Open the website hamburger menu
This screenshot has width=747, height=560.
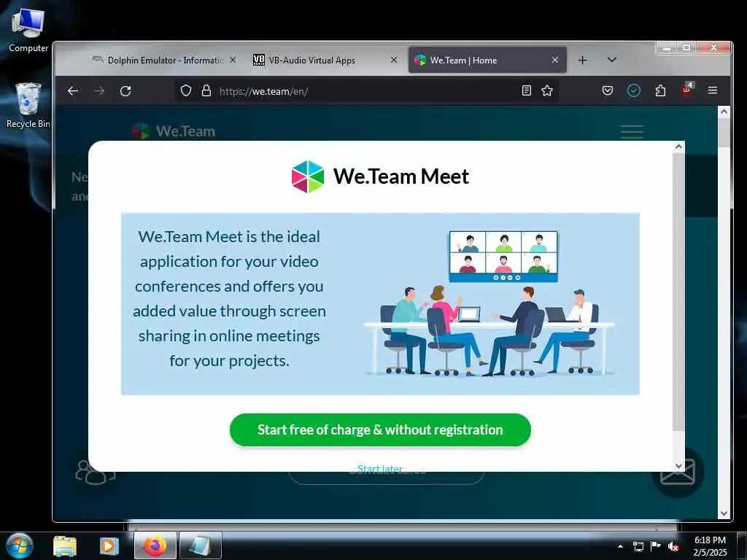click(632, 131)
